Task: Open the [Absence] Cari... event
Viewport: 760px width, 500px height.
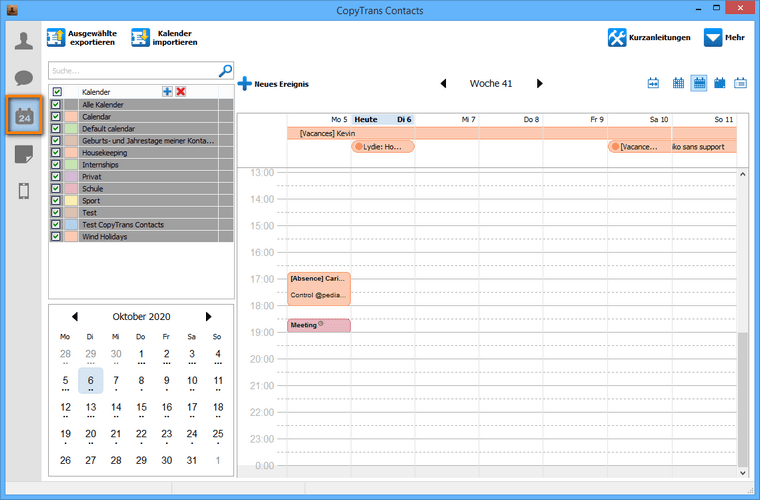Action: pyautogui.click(x=318, y=289)
